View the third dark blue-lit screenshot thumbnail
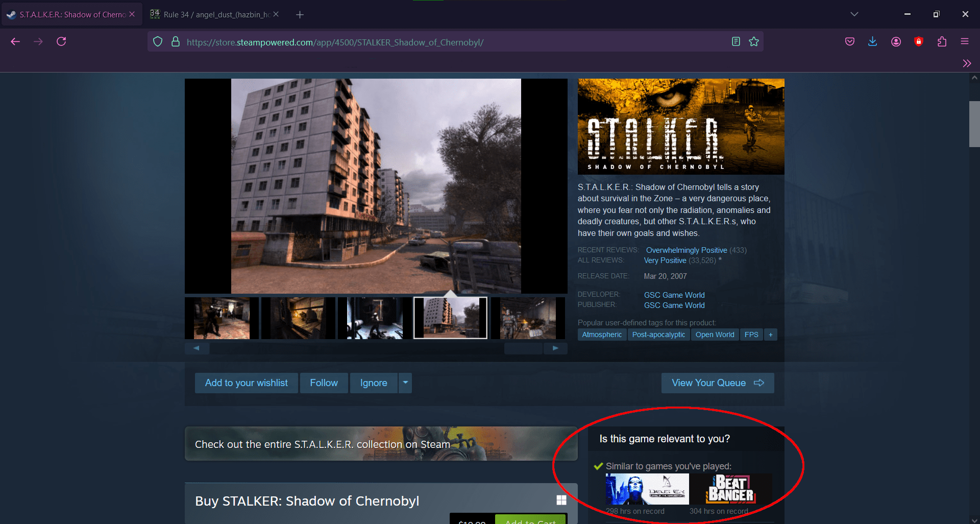The image size is (980, 524). coord(375,318)
